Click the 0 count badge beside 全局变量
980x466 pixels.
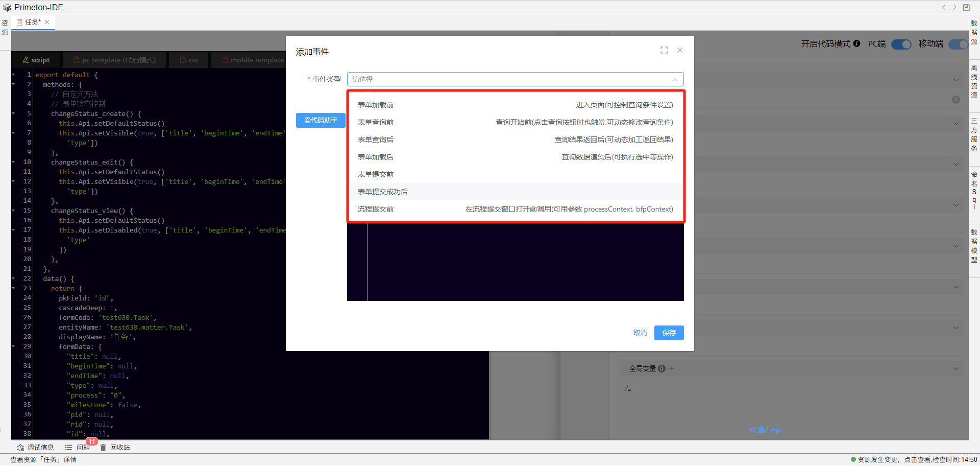(x=661, y=368)
